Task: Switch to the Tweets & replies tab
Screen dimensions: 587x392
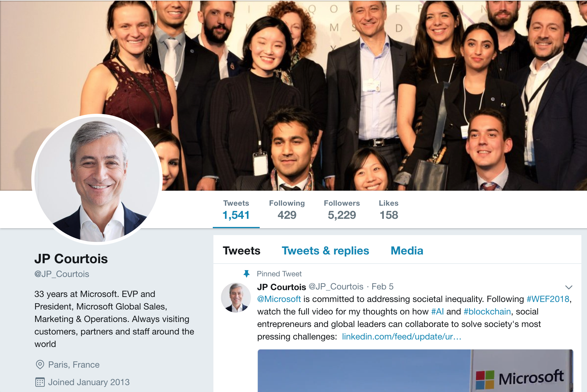Action: click(325, 251)
